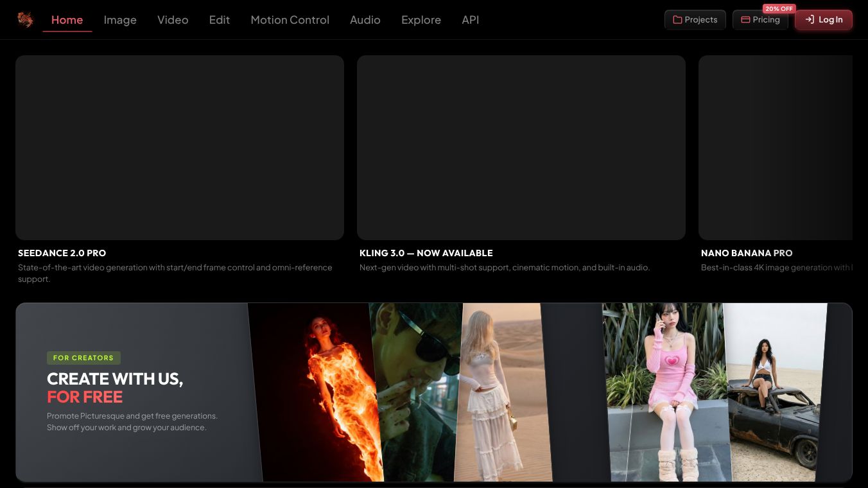Click the FOR CREATORS badge
The image size is (868, 488).
tap(83, 358)
